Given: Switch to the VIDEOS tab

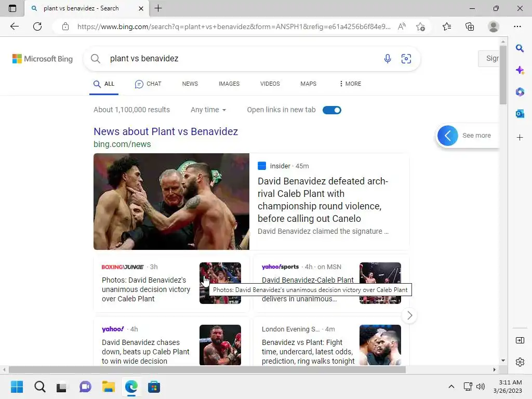Looking at the screenshot, I should tap(270, 84).
